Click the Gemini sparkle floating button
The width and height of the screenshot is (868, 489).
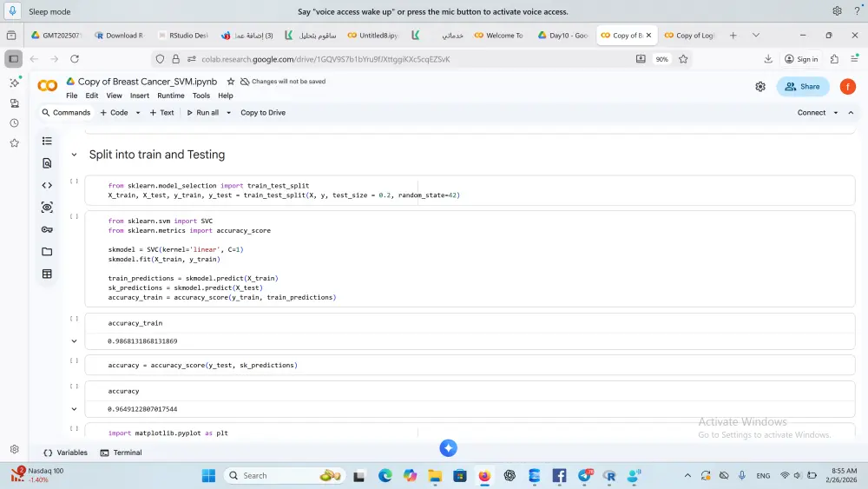point(449,448)
